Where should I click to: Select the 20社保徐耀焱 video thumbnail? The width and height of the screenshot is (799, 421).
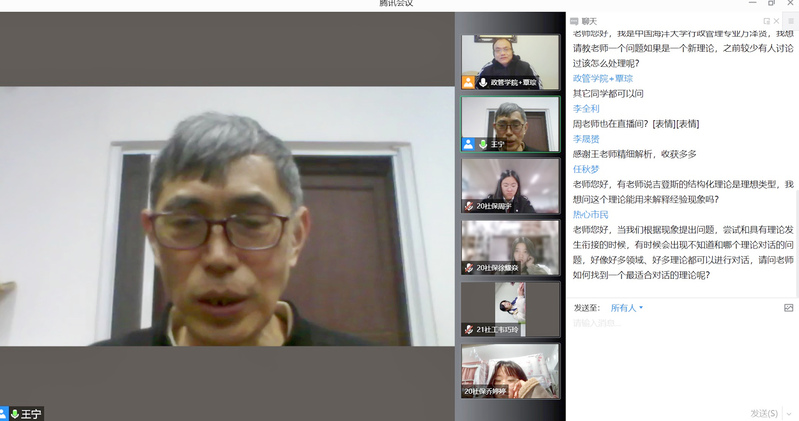point(510,247)
